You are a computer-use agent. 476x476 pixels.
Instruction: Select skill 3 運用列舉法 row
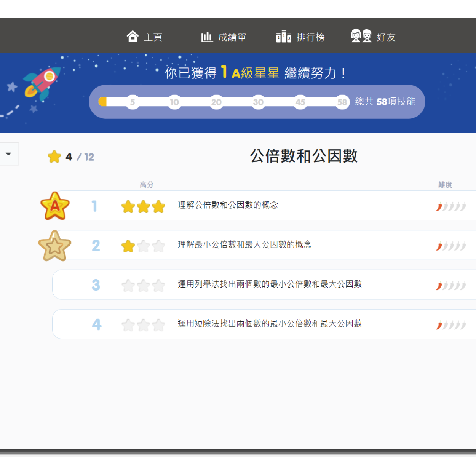(269, 284)
